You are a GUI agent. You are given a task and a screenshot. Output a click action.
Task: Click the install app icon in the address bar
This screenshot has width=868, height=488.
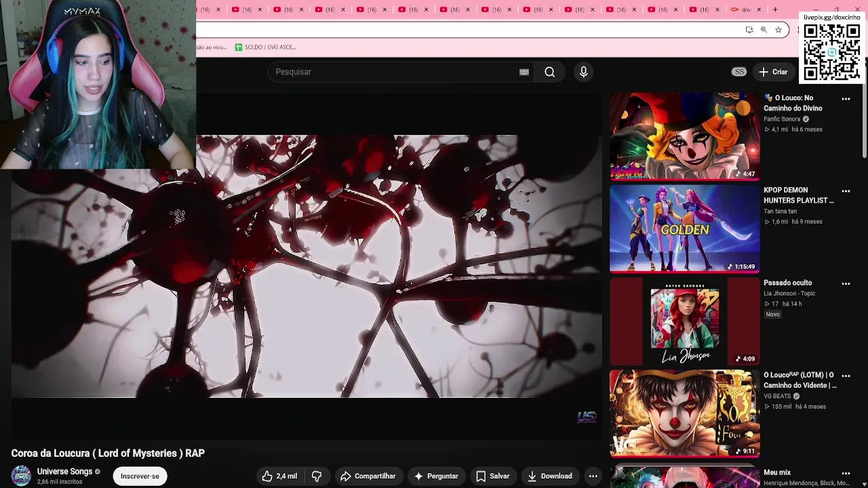click(749, 30)
